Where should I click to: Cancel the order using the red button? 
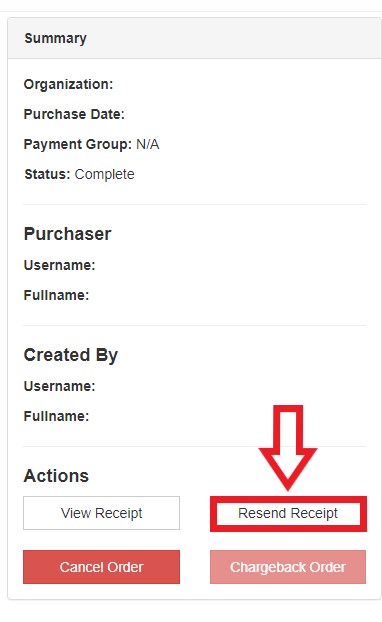coord(101,567)
